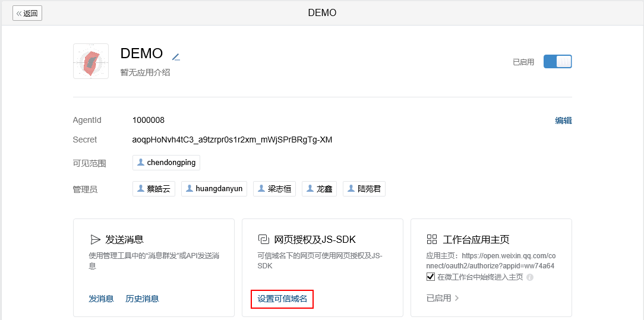Click the huangdanyun administrator tag

click(214, 189)
